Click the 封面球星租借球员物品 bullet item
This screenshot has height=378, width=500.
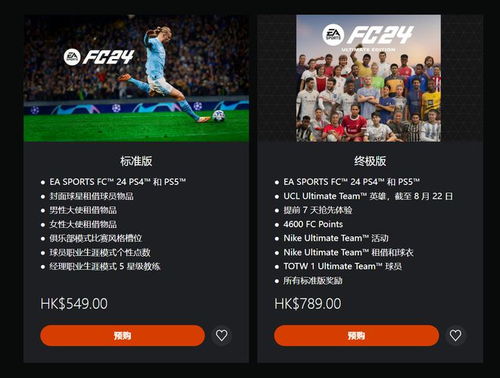91,196
